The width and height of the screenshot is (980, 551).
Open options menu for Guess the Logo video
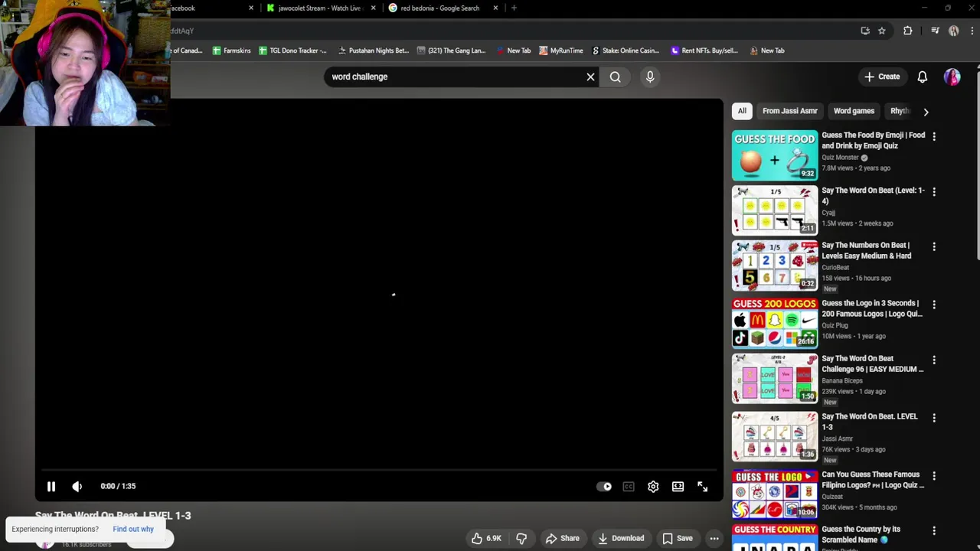(933, 305)
